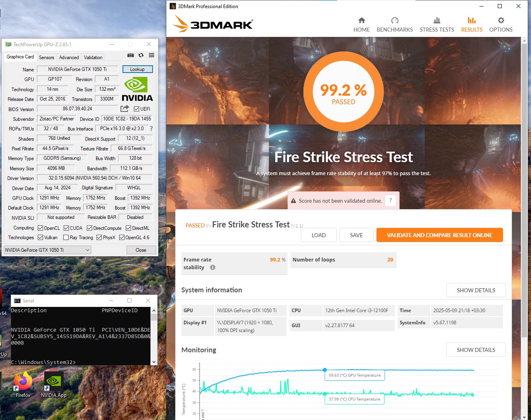Click the 3DMark logo
Screen dimensions: 531x420
click(213, 24)
